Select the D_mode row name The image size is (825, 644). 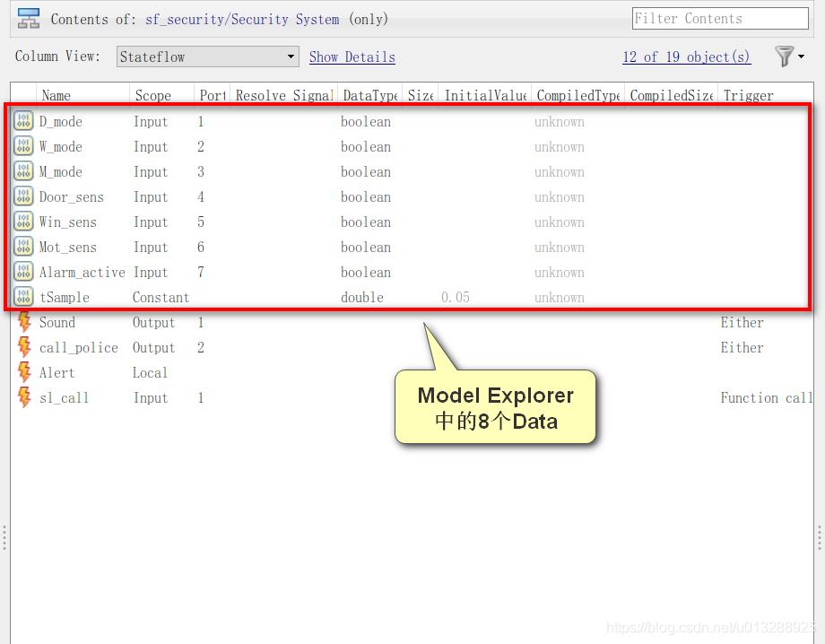(60, 122)
